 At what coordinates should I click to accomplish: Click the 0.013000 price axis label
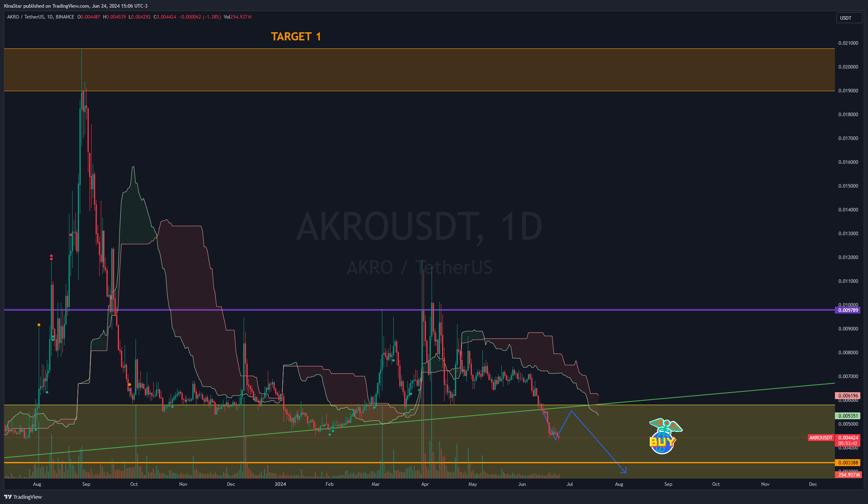[x=848, y=234]
